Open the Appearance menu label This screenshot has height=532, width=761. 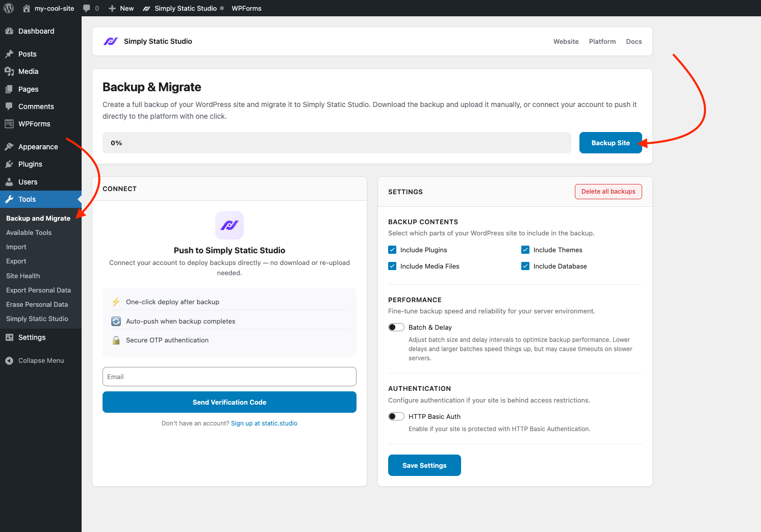click(x=38, y=147)
